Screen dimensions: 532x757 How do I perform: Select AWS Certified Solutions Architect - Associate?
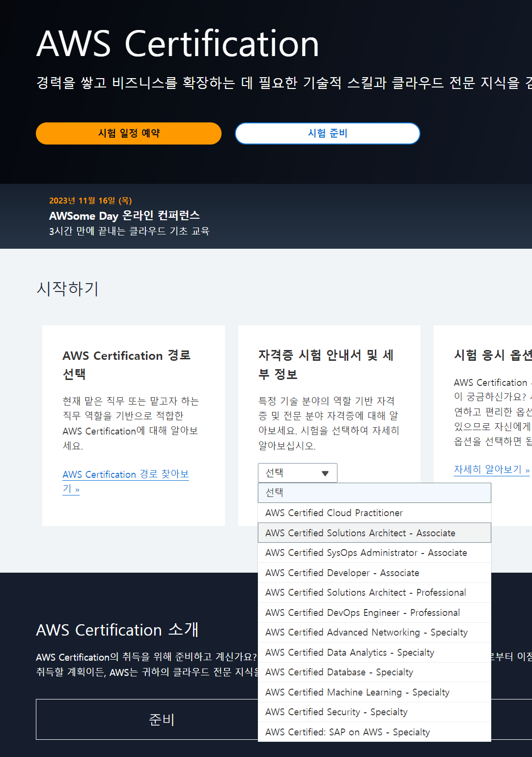pyautogui.click(x=374, y=533)
